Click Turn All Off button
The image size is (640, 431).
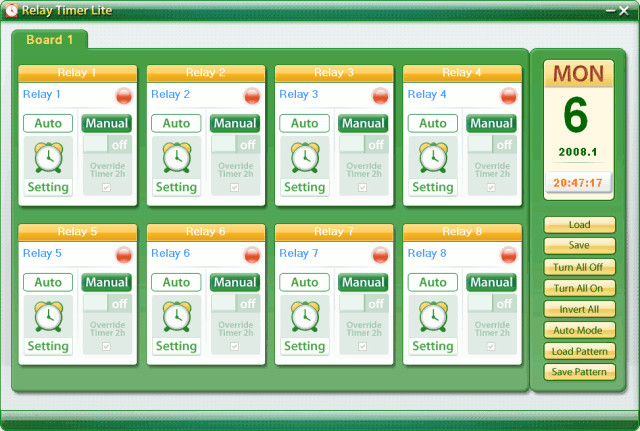point(579,267)
